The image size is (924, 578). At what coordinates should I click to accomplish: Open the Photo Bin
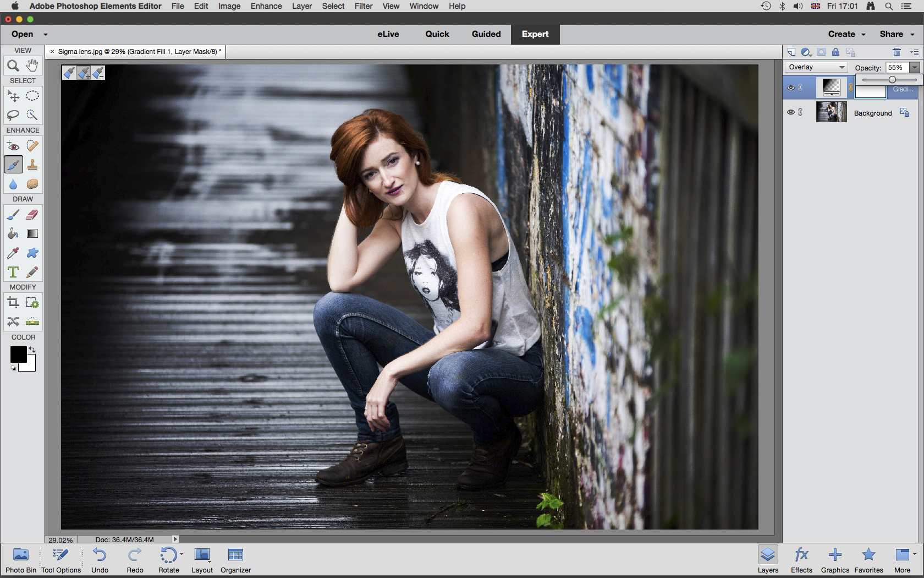click(21, 560)
